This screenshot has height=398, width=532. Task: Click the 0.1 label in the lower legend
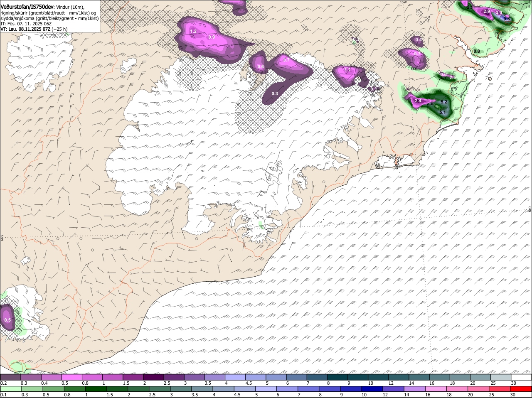[3, 395]
